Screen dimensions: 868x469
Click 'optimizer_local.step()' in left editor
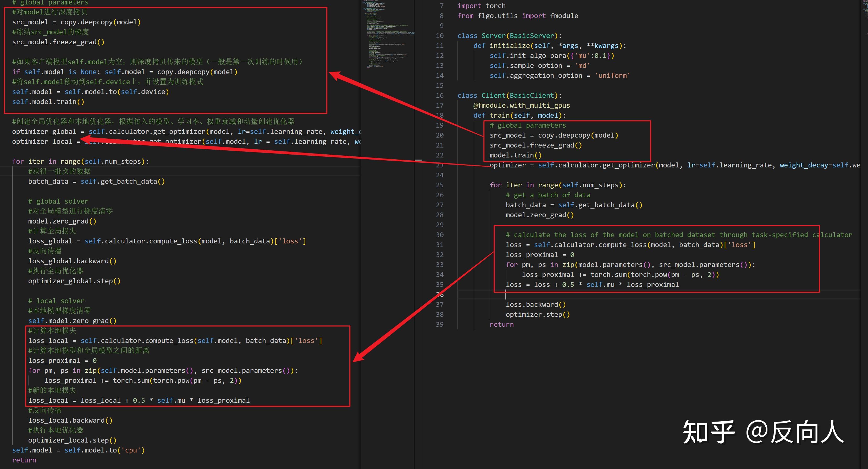click(72, 440)
